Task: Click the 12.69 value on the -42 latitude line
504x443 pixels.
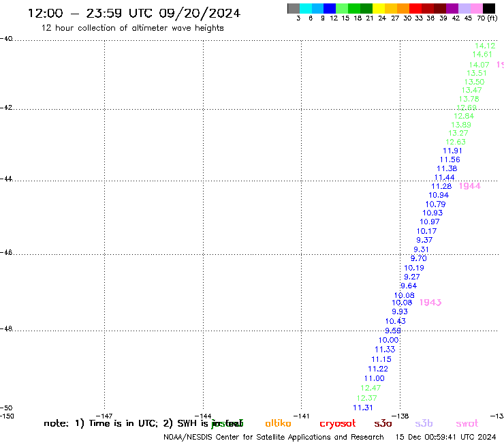Action: pos(467,108)
